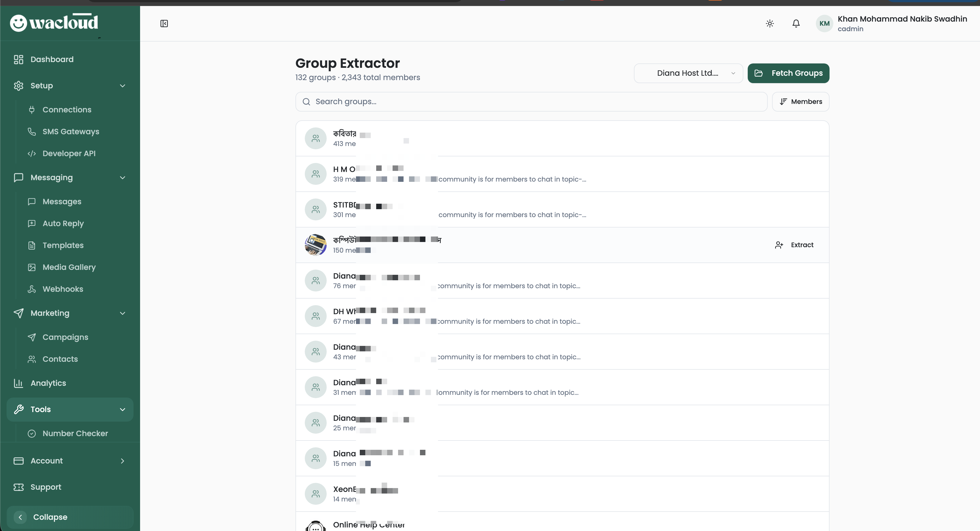This screenshot has width=980, height=531.
Task: Click the wacloud logo
Action: coord(54,22)
